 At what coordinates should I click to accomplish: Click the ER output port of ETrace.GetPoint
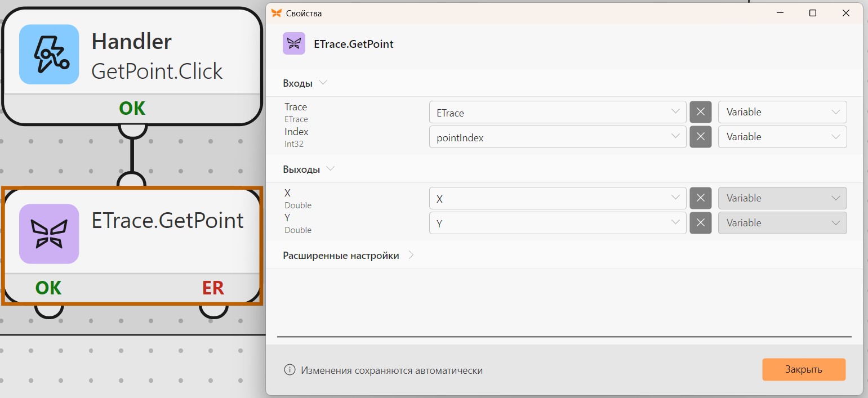(213, 310)
